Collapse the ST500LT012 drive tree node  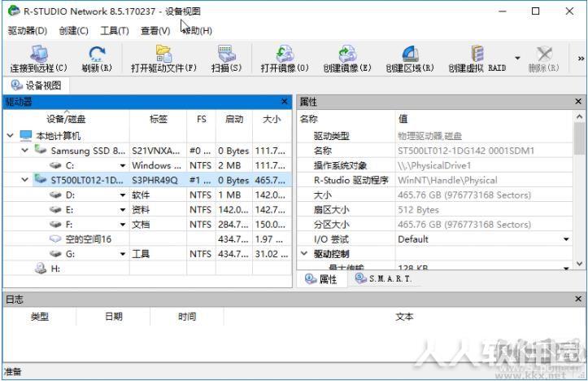pyautogui.click(x=24, y=180)
